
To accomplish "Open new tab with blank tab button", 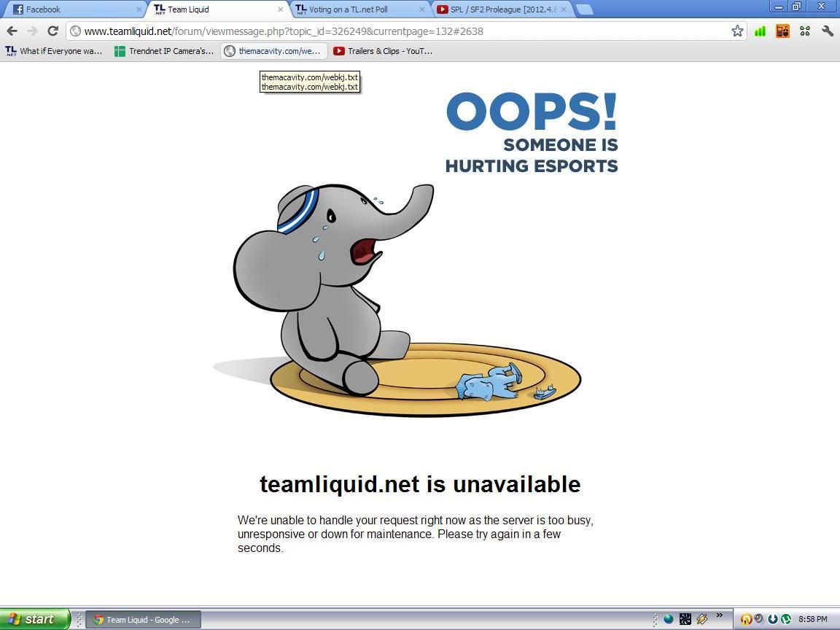I will (x=584, y=9).
